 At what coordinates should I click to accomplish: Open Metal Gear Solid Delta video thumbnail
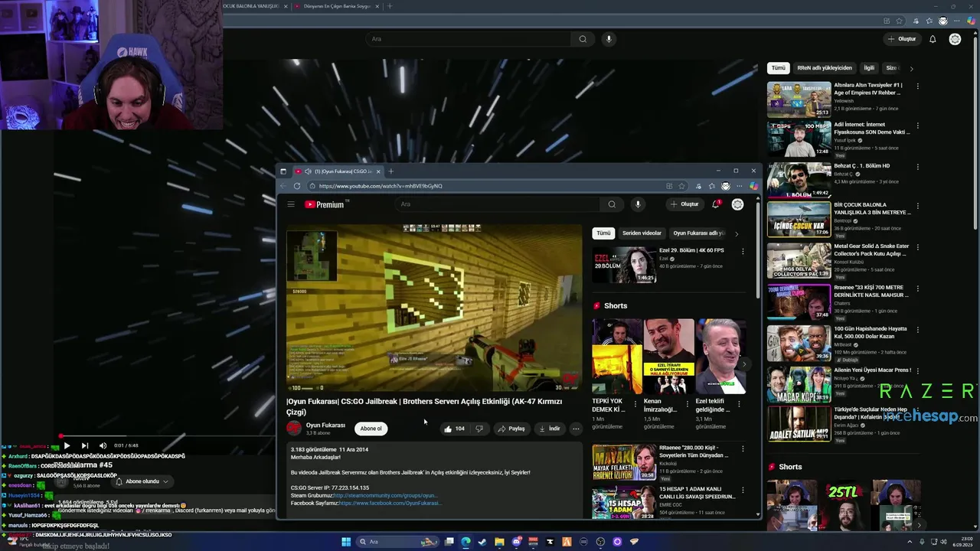799,261
